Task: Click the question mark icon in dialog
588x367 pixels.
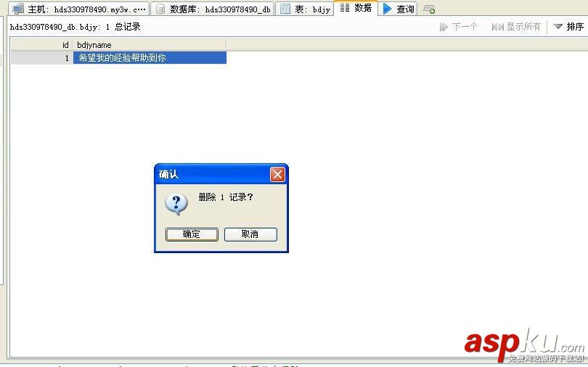Action: click(x=176, y=204)
